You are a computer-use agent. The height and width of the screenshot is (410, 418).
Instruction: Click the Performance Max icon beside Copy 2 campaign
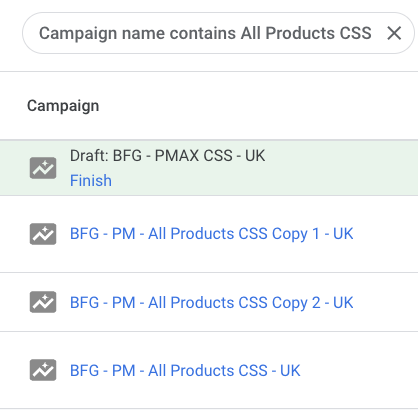pos(43,302)
